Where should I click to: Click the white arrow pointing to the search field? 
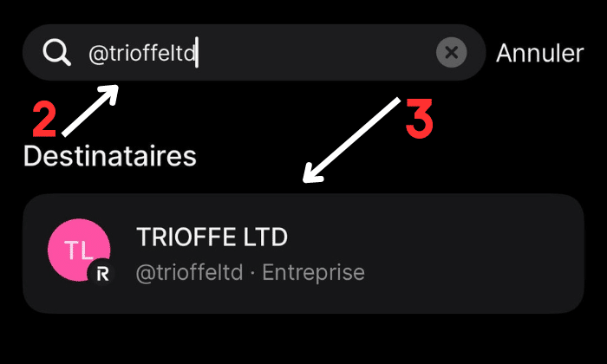click(x=88, y=108)
